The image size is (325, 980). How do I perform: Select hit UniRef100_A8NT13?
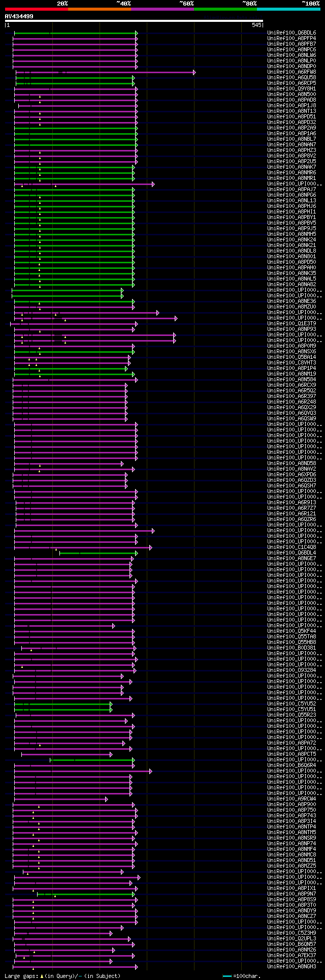tap(291, 111)
